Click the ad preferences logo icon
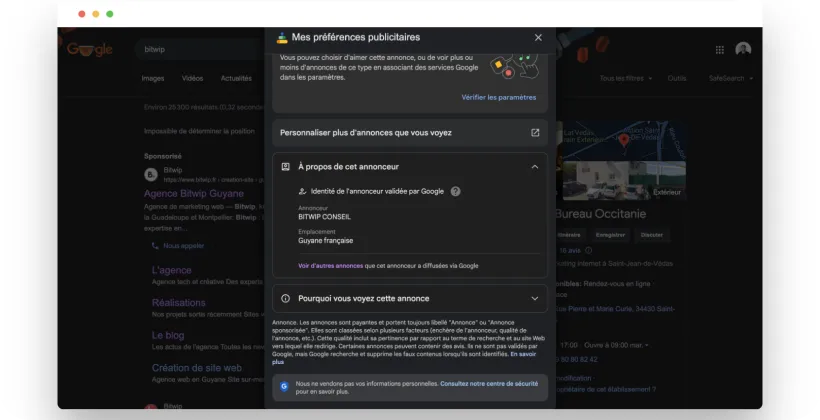 tap(282, 37)
